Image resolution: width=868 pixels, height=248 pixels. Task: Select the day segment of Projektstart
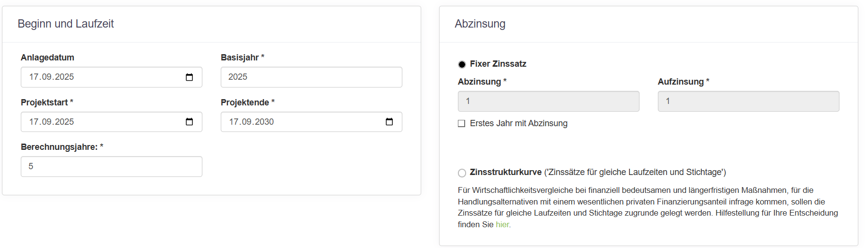(x=34, y=122)
